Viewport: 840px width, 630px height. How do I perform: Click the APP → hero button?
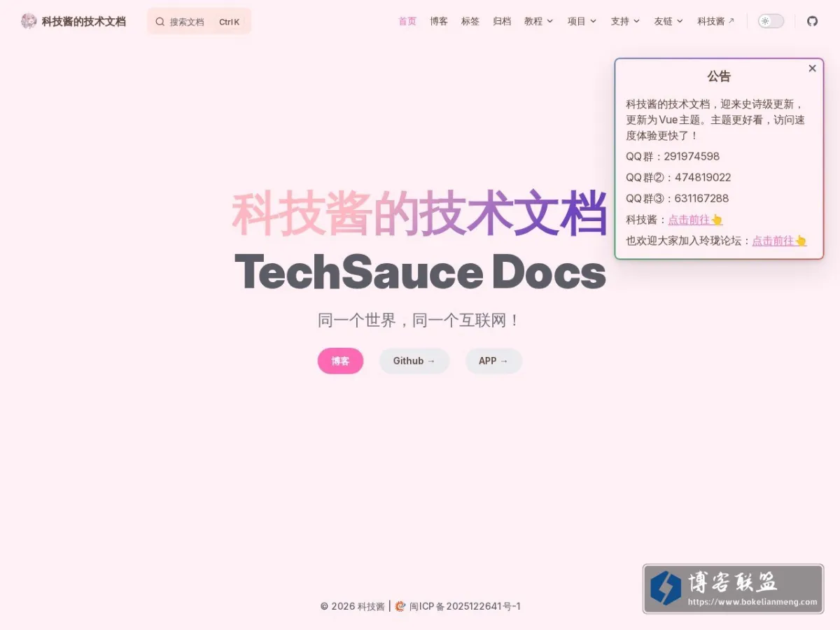click(x=493, y=361)
